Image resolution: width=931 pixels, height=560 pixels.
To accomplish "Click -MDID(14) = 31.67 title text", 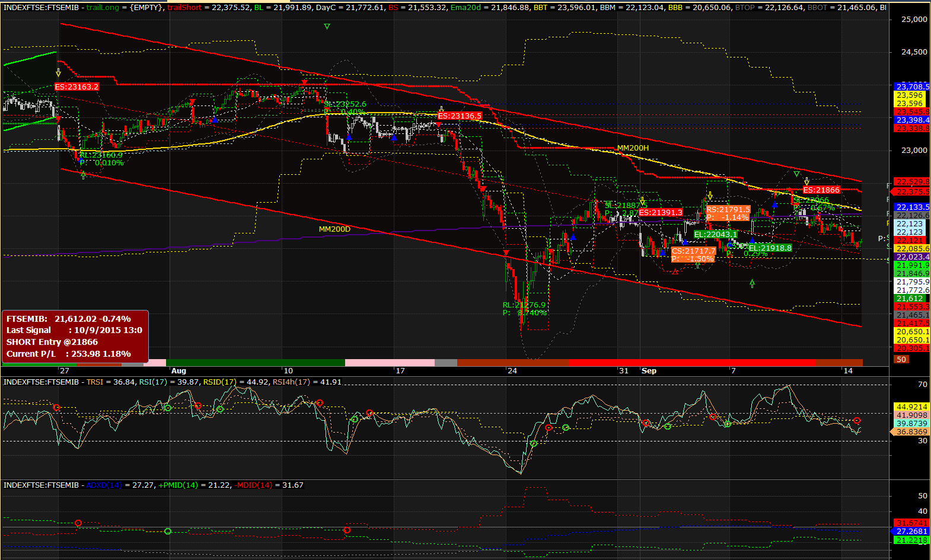I will [269, 485].
